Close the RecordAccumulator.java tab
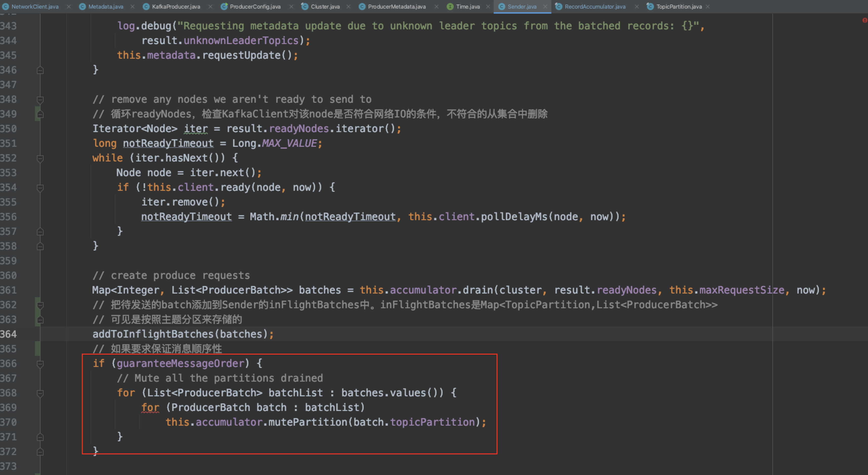This screenshot has width=868, height=475. pos(637,7)
